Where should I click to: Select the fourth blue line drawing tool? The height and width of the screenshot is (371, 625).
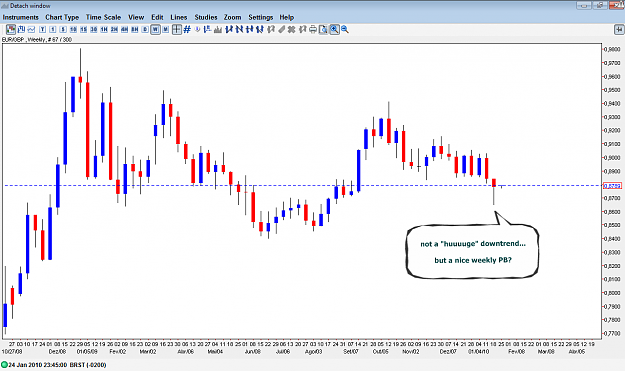(260, 29)
